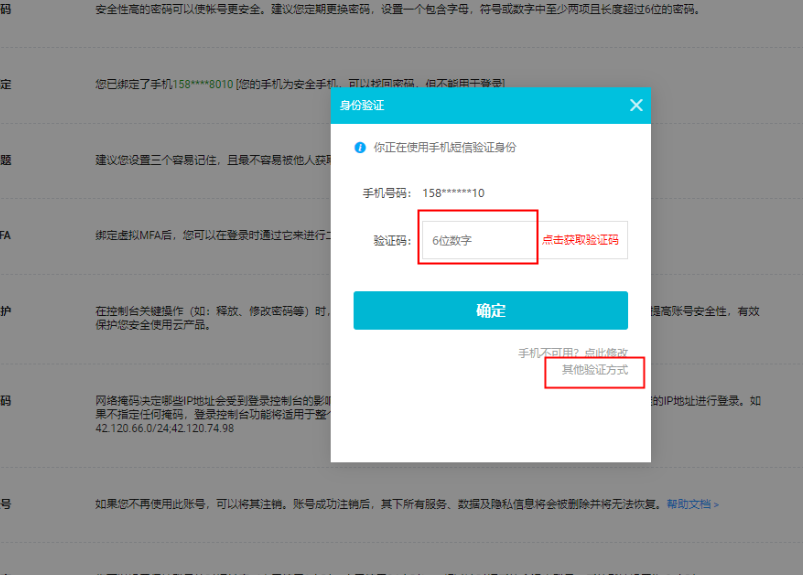Viewport: 803px width, 575px height.
Task: Click the green 158****8010 phone text
Action: point(203,84)
